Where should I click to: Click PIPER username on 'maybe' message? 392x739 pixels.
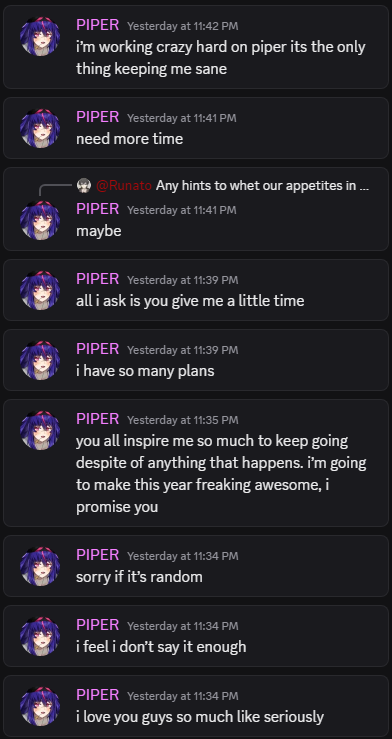click(98, 209)
